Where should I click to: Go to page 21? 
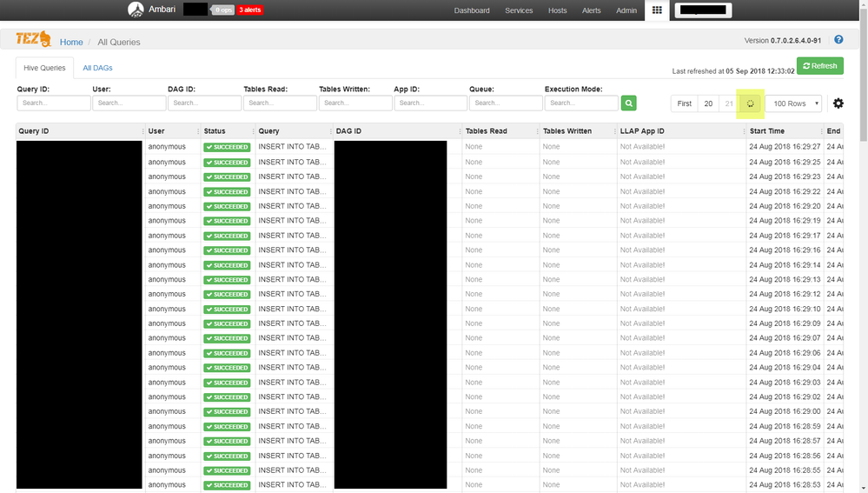pyautogui.click(x=729, y=103)
